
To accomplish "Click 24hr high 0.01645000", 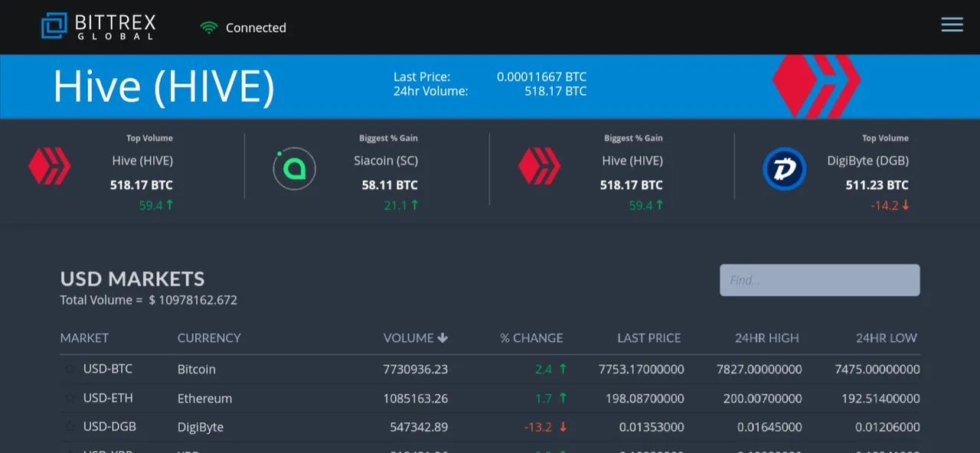I will point(769,426).
